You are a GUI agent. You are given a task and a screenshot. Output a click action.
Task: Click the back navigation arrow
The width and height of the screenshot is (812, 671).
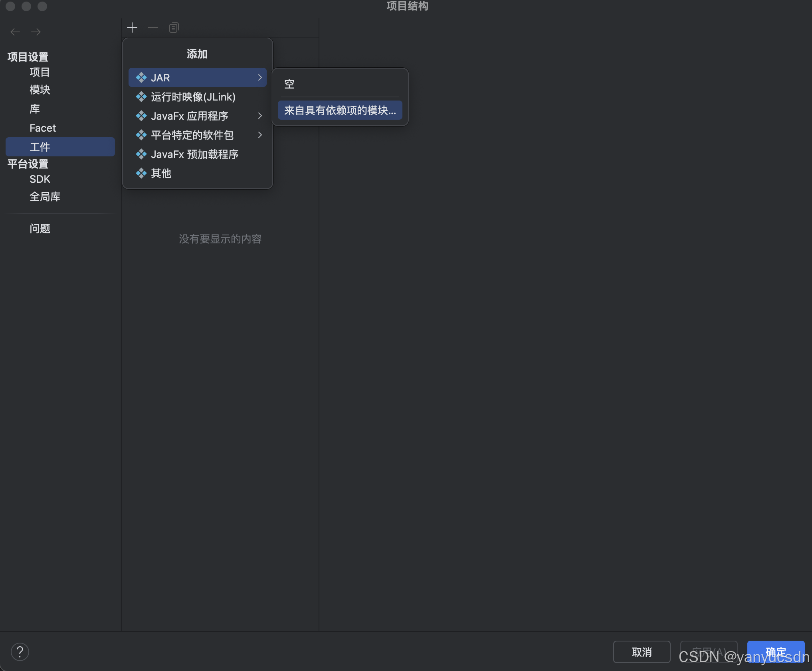pyautogui.click(x=15, y=32)
